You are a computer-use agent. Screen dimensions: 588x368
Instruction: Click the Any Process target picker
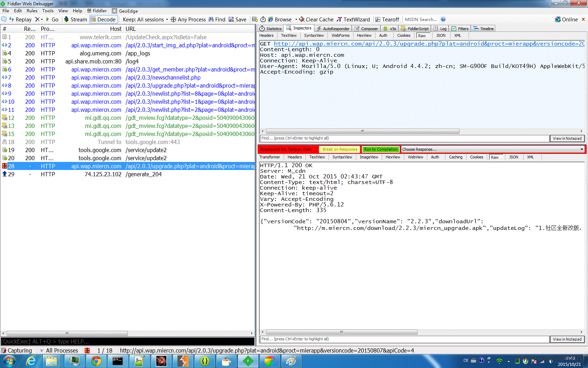click(x=188, y=19)
